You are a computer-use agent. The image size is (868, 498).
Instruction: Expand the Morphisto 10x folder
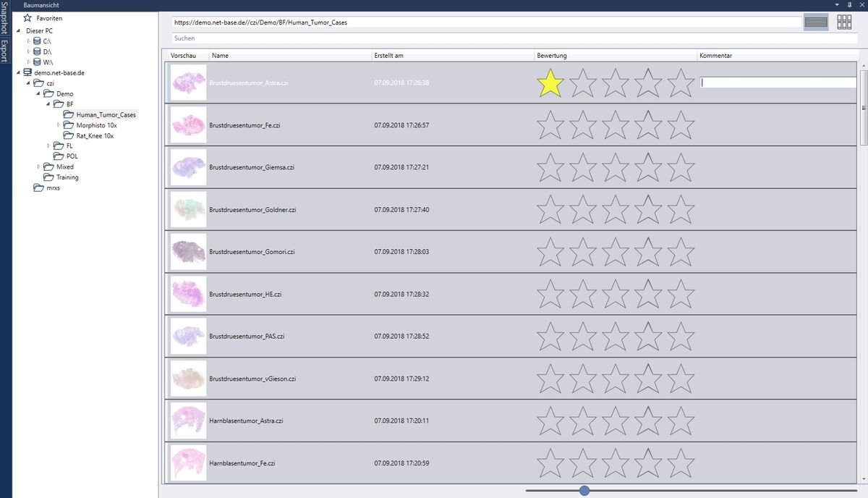(x=59, y=125)
